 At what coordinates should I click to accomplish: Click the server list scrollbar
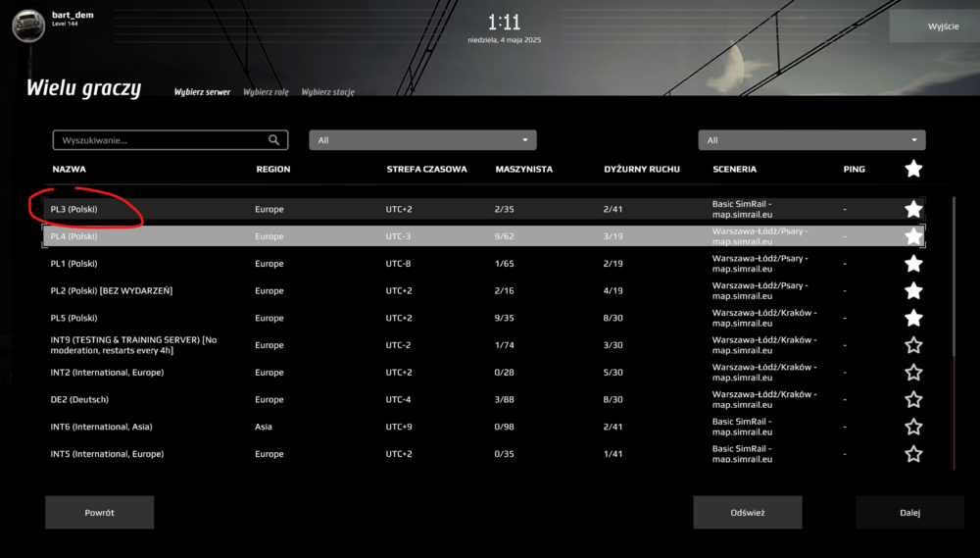(x=954, y=294)
